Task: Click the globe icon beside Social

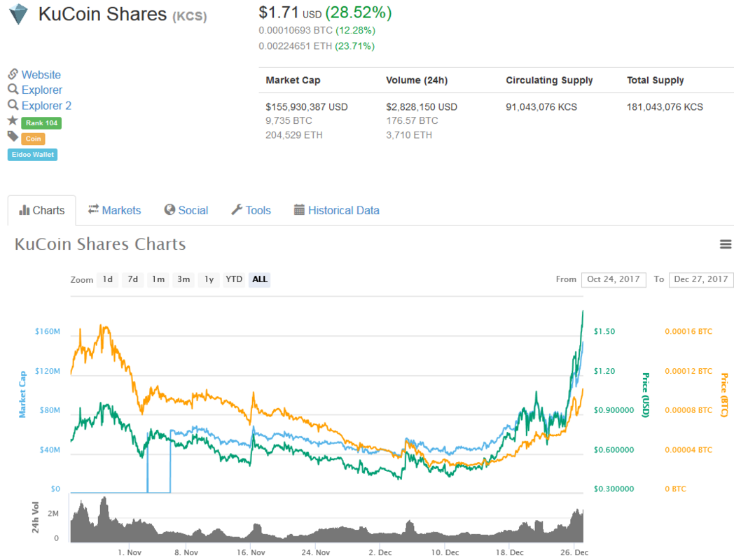Action: [169, 209]
